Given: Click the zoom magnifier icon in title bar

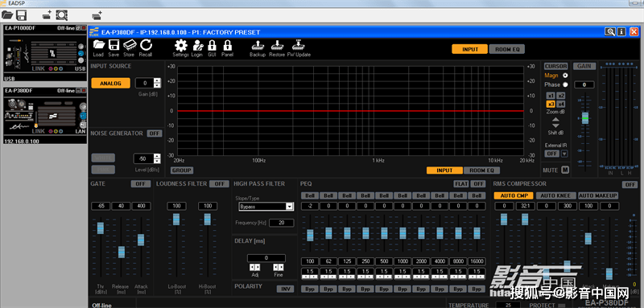Looking at the screenshot, I should click(609, 31).
